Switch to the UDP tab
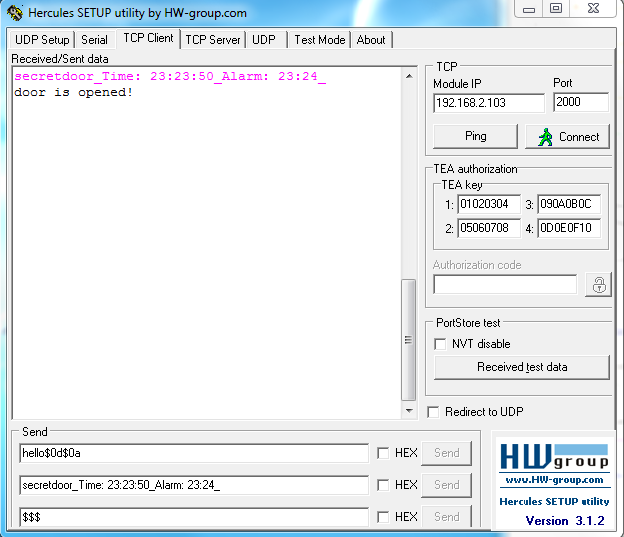The height and width of the screenshot is (537, 624). (264, 40)
